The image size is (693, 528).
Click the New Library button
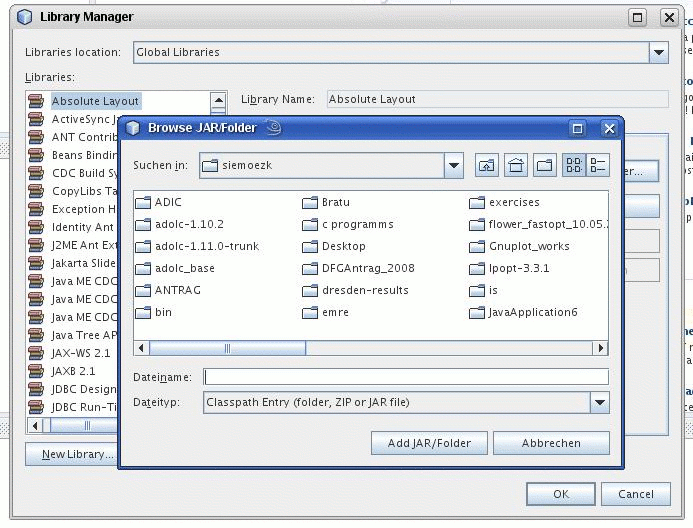click(x=72, y=454)
